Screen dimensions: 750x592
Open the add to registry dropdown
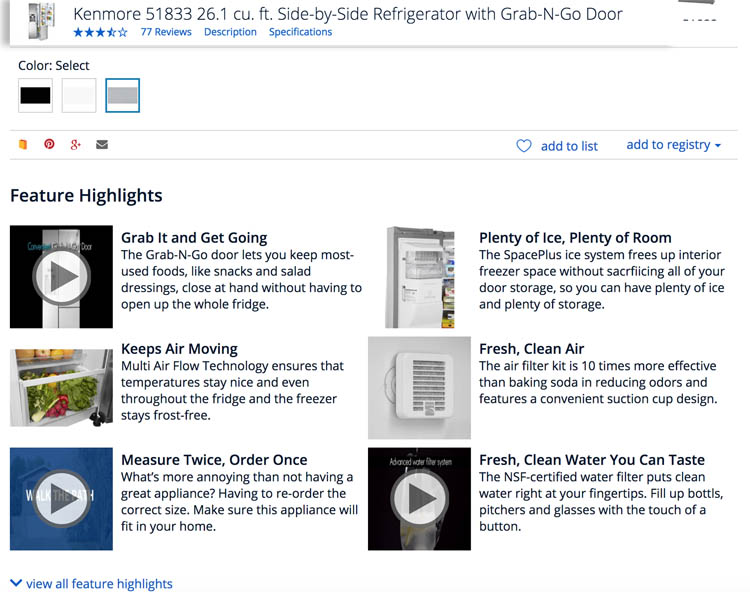pyautogui.click(x=673, y=145)
